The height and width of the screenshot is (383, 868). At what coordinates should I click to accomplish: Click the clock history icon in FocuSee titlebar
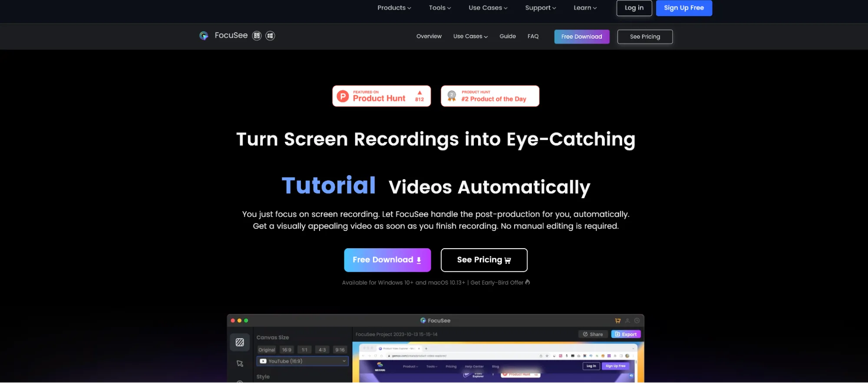point(637,321)
